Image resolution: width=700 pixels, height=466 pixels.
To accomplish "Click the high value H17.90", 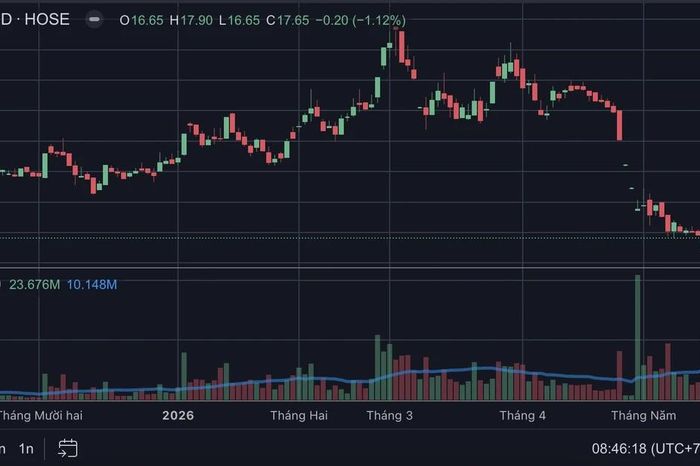I will tap(191, 20).
